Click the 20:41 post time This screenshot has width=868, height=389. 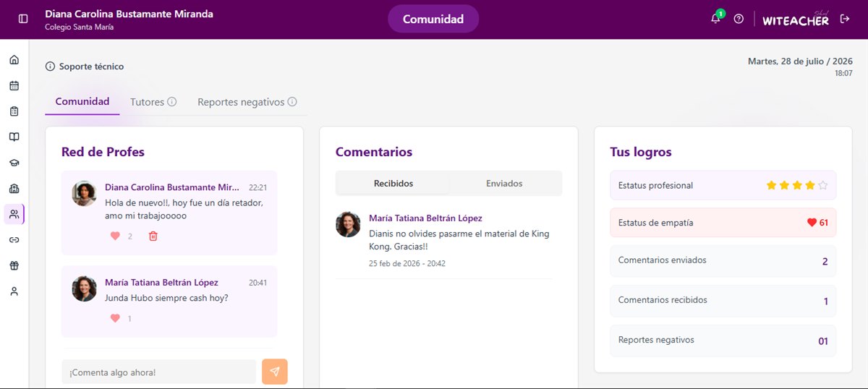pos(258,283)
